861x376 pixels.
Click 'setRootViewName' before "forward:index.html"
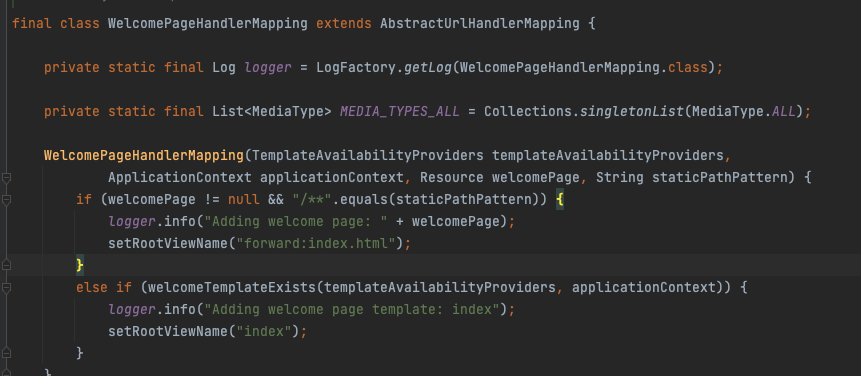tap(167, 243)
